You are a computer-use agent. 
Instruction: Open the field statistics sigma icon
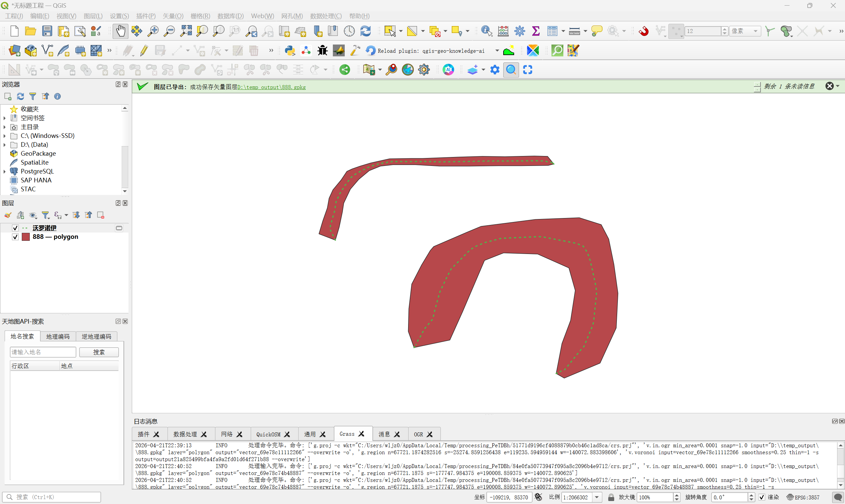(536, 31)
